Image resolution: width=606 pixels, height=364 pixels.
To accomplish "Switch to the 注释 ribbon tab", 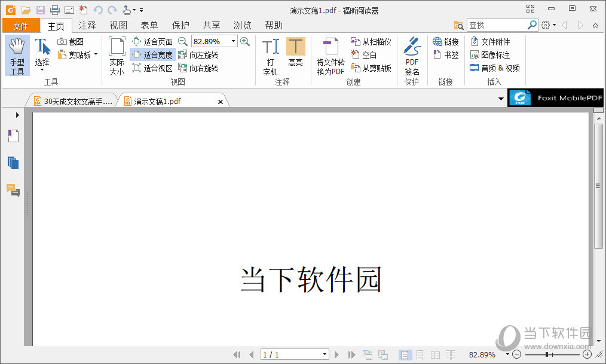I will click(87, 25).
